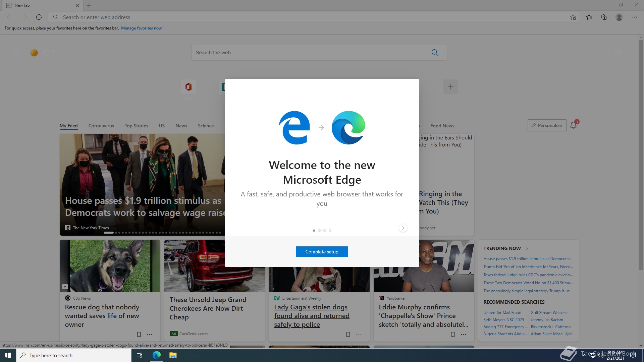This screenshot has height=362, width=644.
Task: Open Texas federal judge trending link
Action: (528, 275)
